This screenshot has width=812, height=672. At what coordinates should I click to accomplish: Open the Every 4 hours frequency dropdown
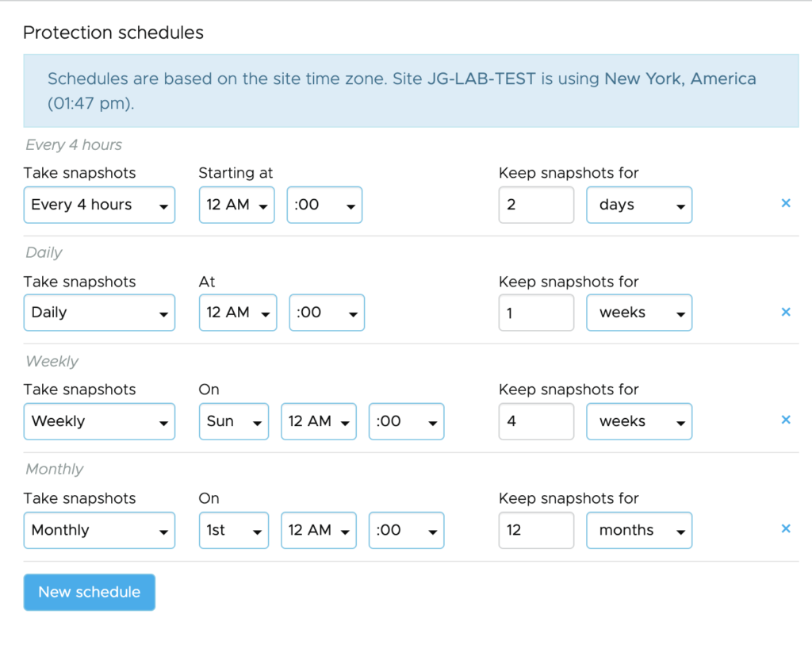click(99, 205)
